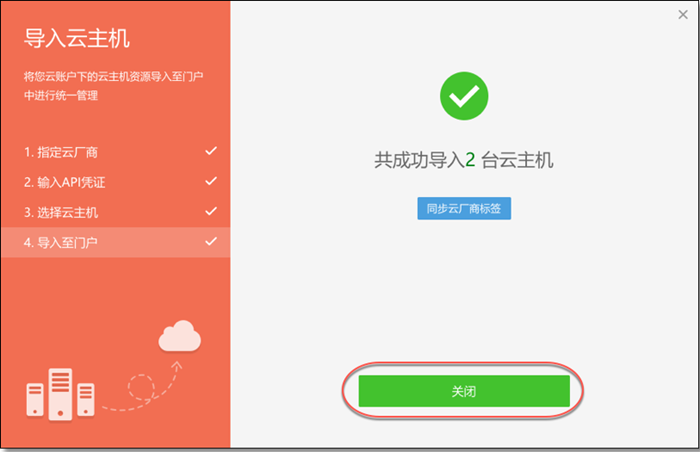Select step 4. 导入至门户

click(115, 242)
